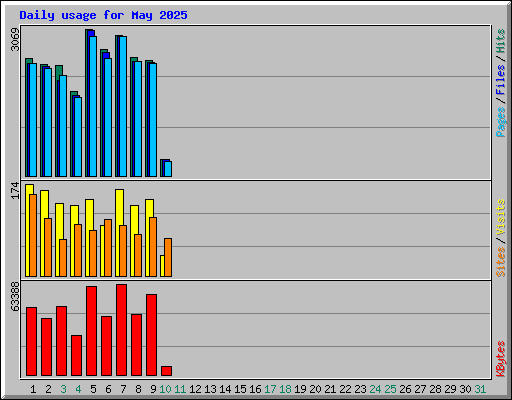Click day 12 on the x-axis
Viewport: 512px width, 400px height.
195,389
